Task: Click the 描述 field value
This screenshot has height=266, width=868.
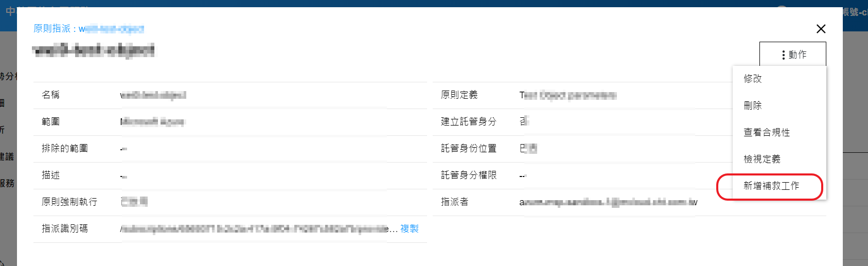Action: pyautogui.click(x=123, y=176)
